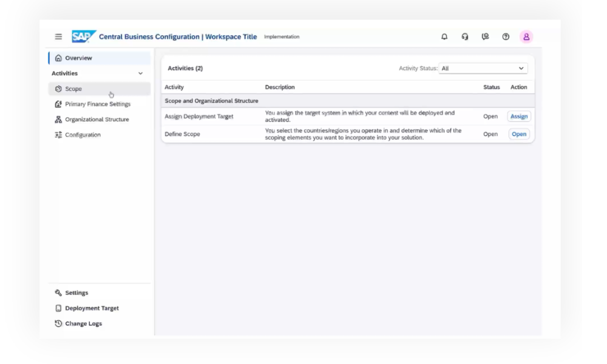The image size is (607, 364).
Task: Open Primary Finance Settings
Action: (97, 104)
